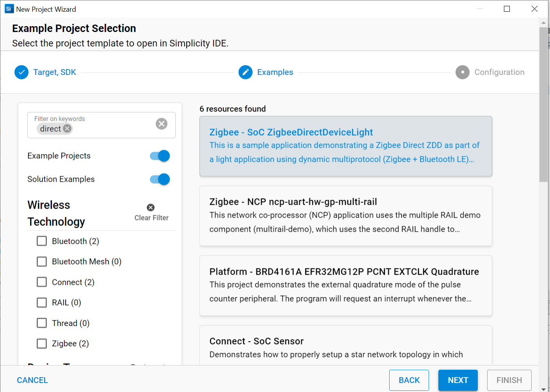The height and width of the screenshot is (392, 550).
Task: Select the Thread (0) checkbox
Action: 42,323
